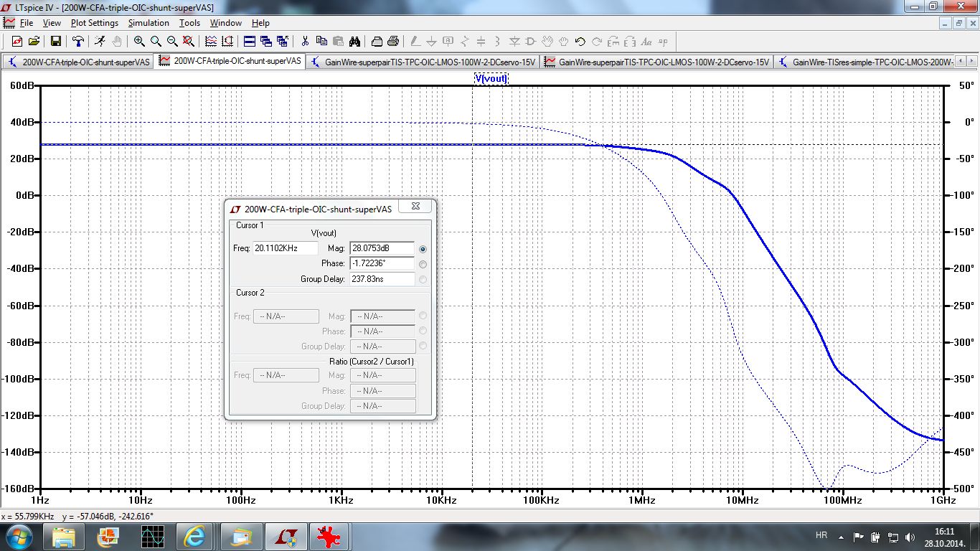
Task: Click the Paste clipboard icon
Action: pos(338,41)
